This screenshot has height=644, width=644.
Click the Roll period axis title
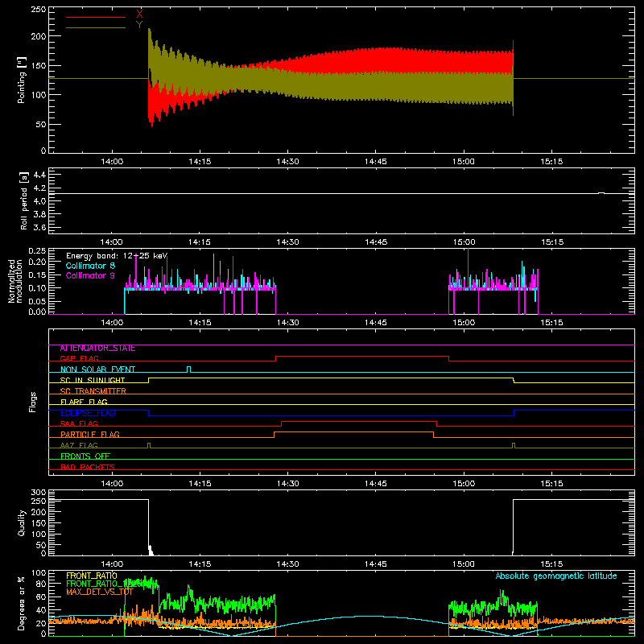point(24,200)
